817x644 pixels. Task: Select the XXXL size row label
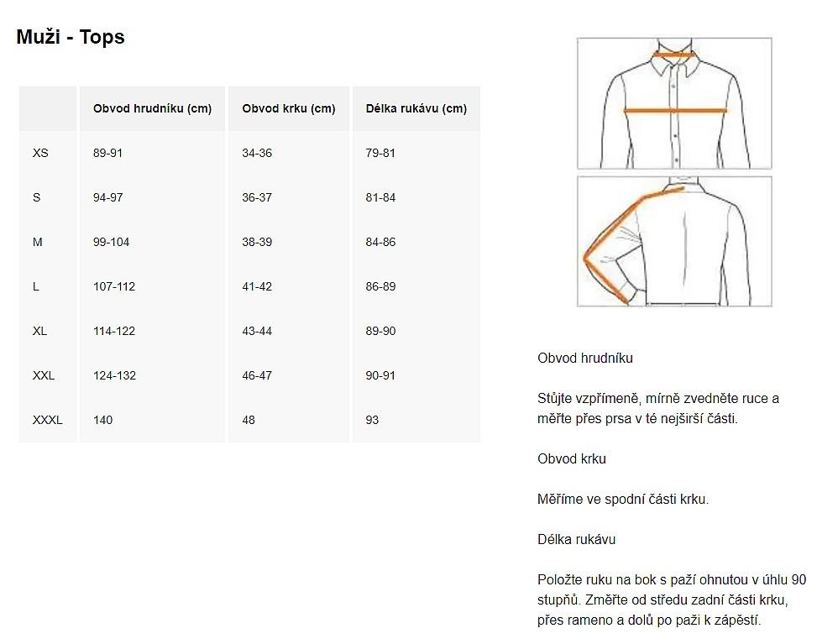pyautogui.click(x=47, y=420)
